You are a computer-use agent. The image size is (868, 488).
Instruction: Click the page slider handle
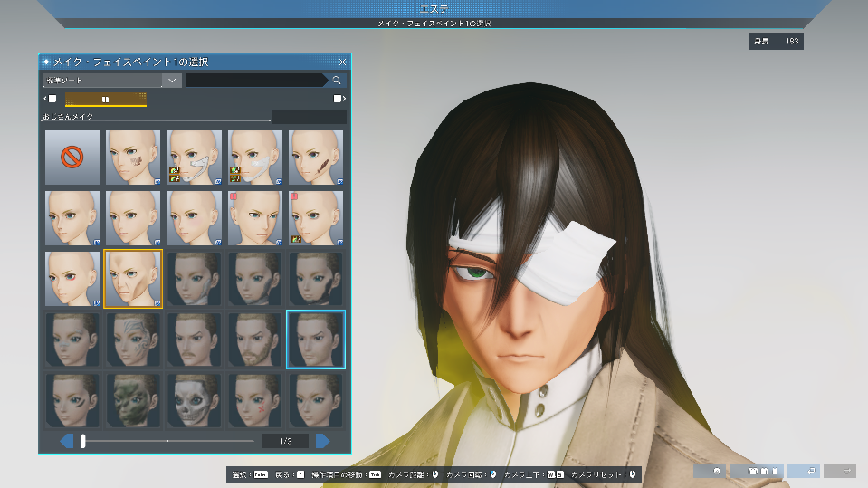82,441
